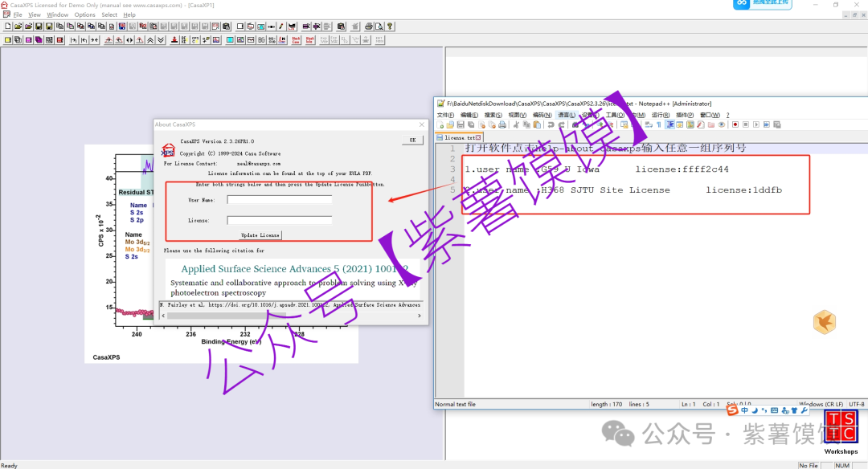This screenshot has height=469, width=868.
Task: Click the New document icon in CasaXPS toolbar
Action: (7, 27)
